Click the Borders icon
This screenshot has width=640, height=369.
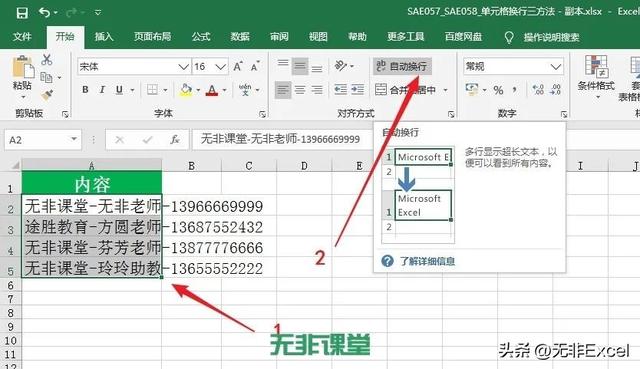click(x=152, y=90)
